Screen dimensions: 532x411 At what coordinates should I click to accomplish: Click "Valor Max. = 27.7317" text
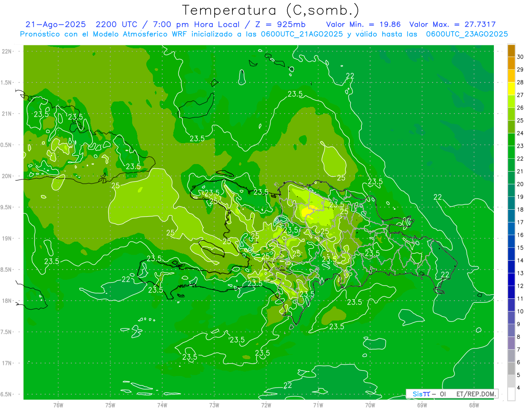[452, 25]
